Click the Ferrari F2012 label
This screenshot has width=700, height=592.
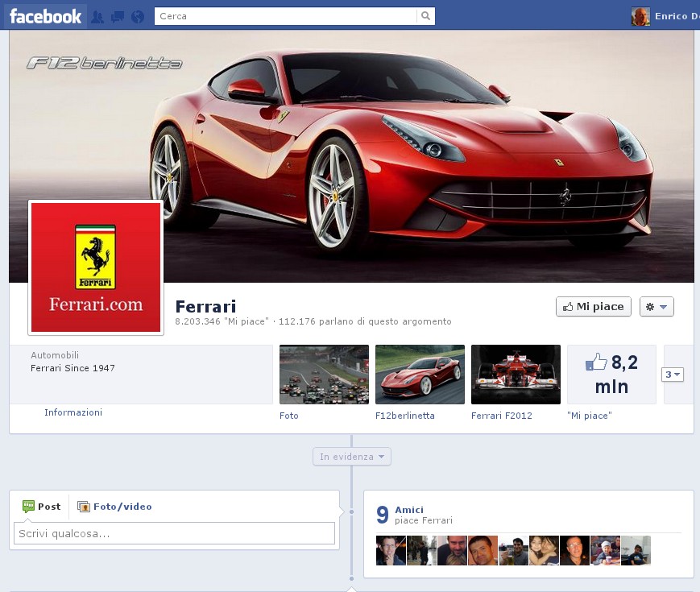502,416
